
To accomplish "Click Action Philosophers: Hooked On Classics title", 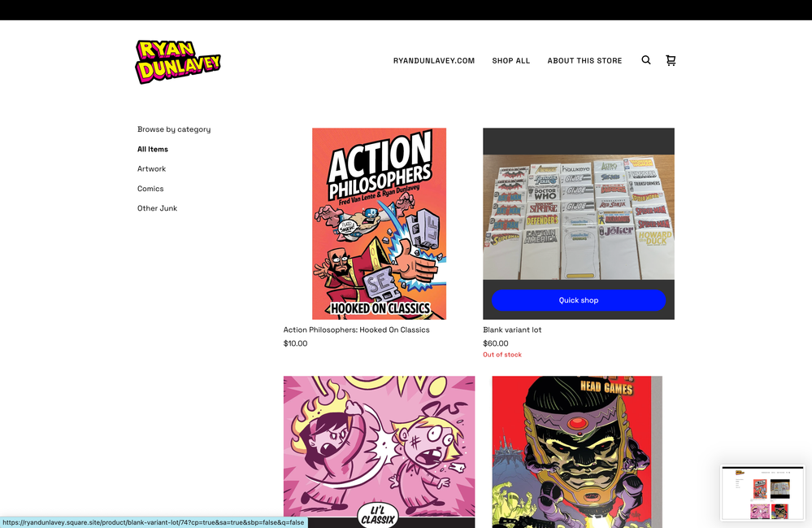I will tap(356, 330).
